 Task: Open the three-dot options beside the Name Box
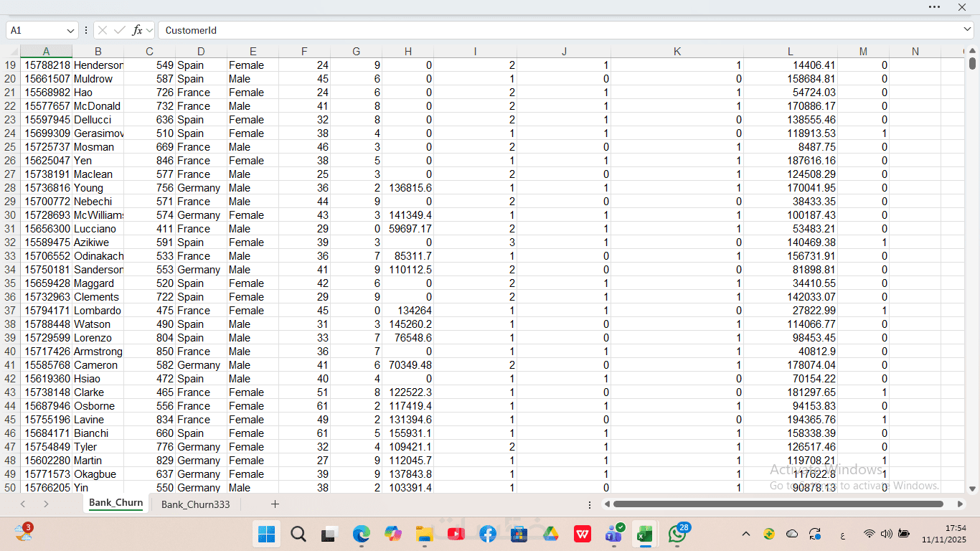pyautogui.click(x=86, y=30)
